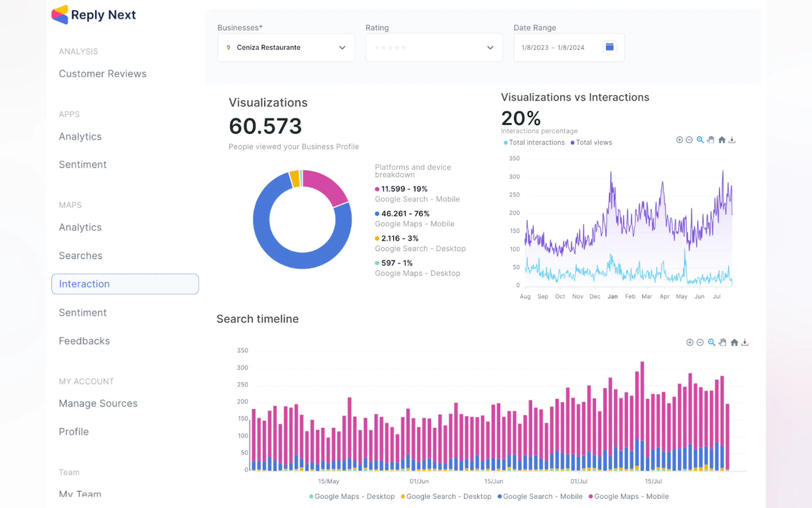Activate selection zoom magnifier on Search timeline
Screen dimensions: 812x508
[711, 342]
